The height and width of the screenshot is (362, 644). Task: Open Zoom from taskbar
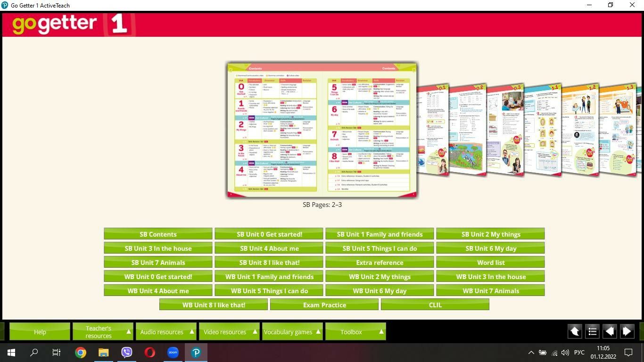[x=173, y=352]
